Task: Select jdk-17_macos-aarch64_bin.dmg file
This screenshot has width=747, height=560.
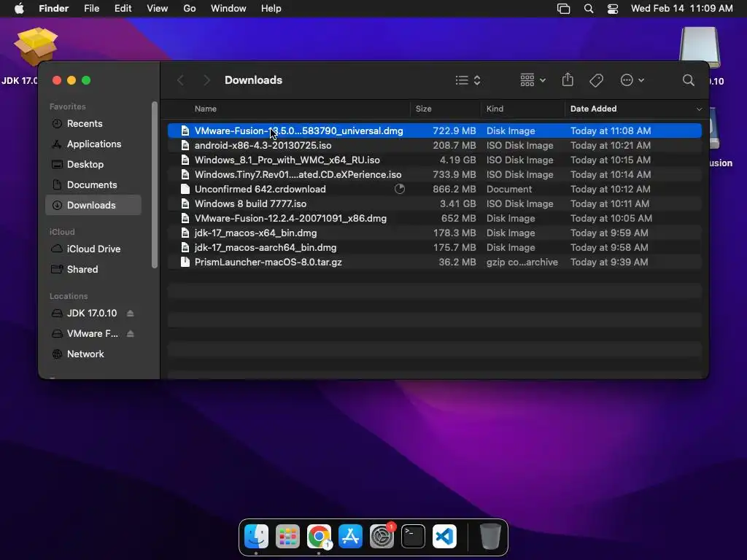Action: tap(435, 248)
